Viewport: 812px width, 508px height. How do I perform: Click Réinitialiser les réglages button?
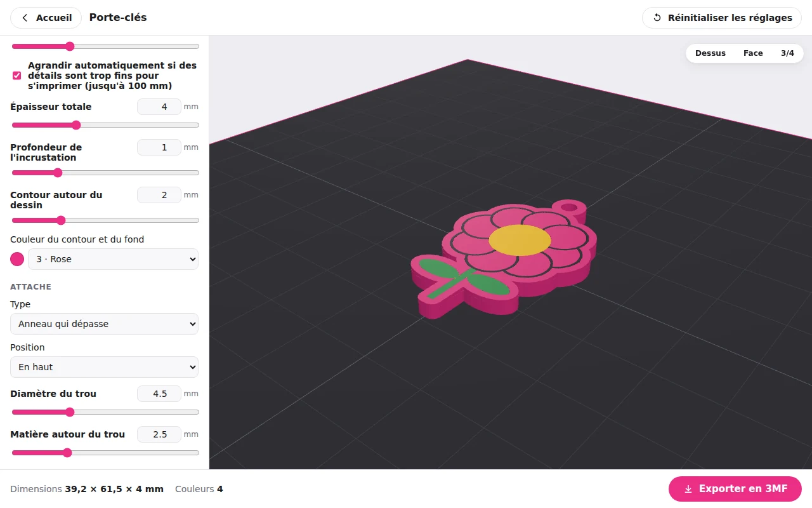[x=722, y=18]
